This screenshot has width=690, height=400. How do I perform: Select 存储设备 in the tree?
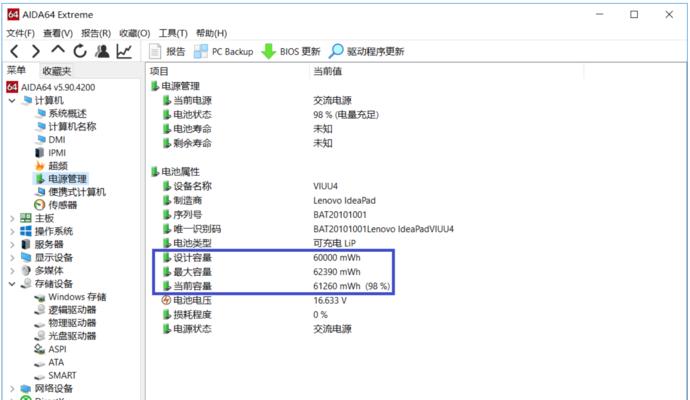[47, 284]
